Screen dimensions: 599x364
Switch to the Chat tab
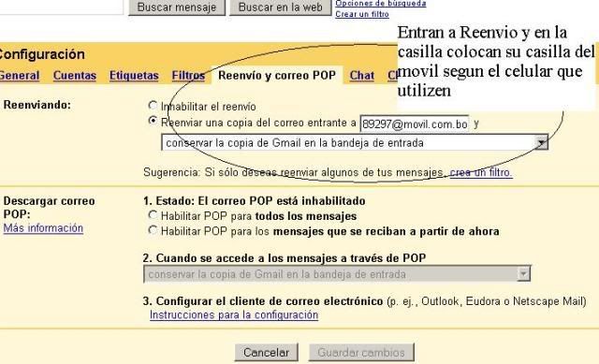pos(362,76)
